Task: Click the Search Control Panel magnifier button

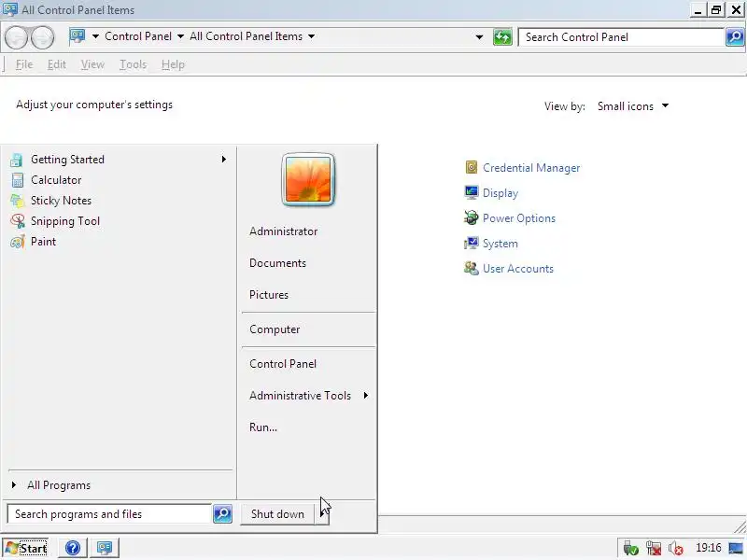Action: coord(735,36)
